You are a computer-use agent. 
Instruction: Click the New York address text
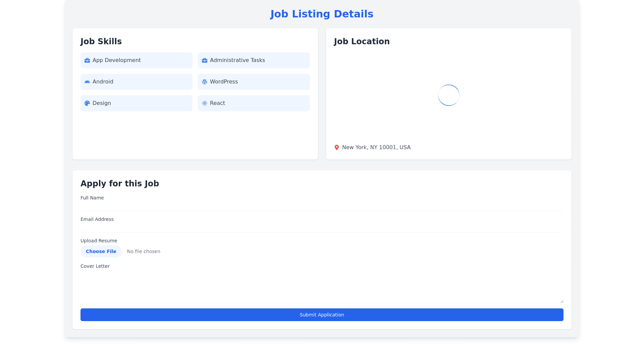tap(376, 147)
